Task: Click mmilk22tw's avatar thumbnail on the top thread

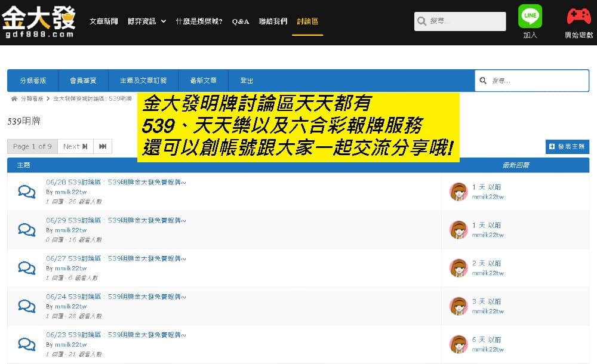Action: [459, 191]
